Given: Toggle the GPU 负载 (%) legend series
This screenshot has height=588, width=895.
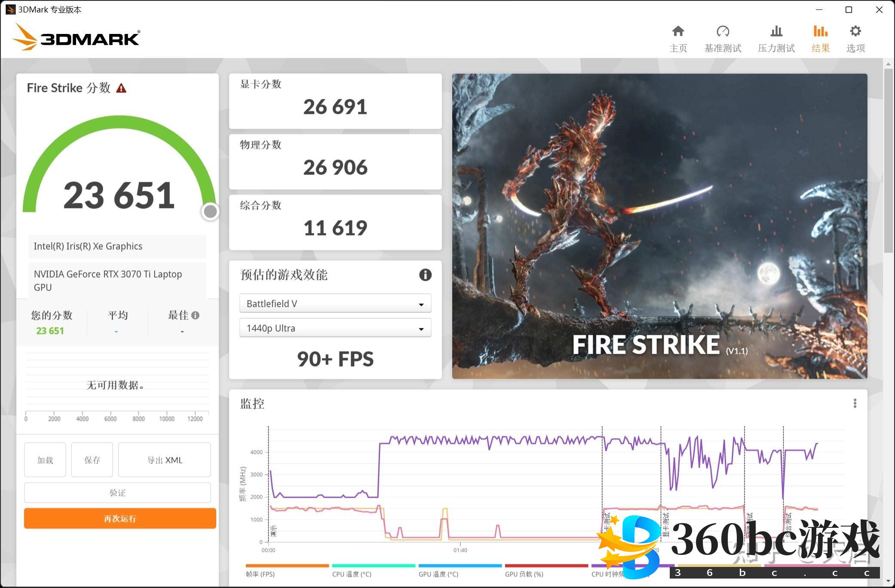Looking at the screenshot, I should click(x=524, y=574).
